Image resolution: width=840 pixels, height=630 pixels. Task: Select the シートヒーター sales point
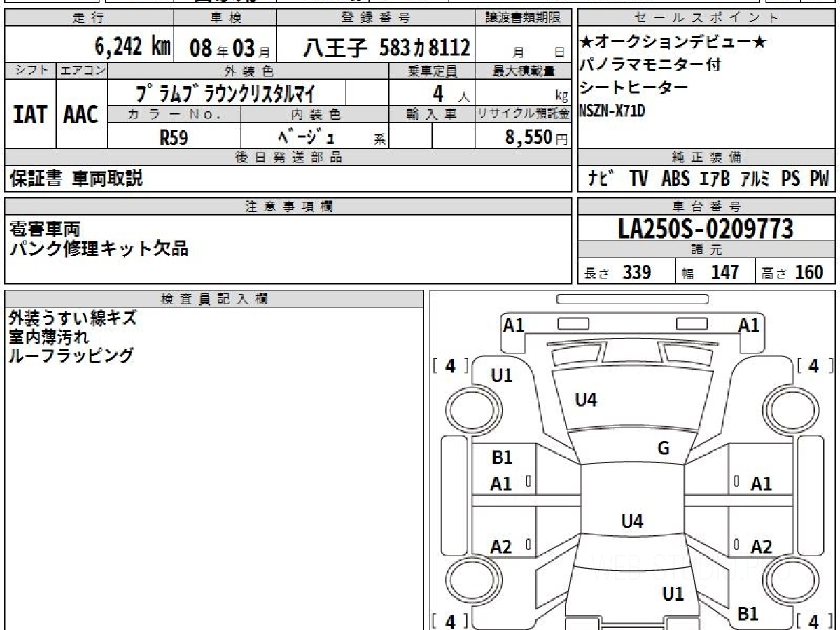tap(633, 87)
